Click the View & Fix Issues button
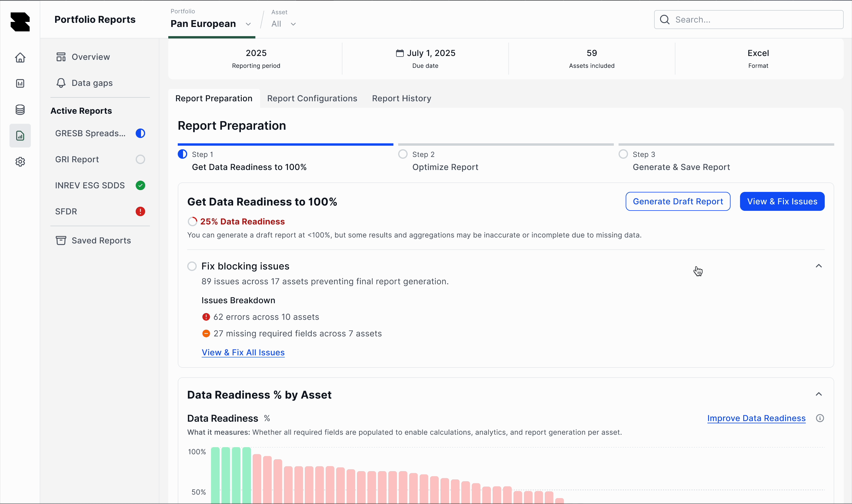852x504 pixels. click(782, 201)
